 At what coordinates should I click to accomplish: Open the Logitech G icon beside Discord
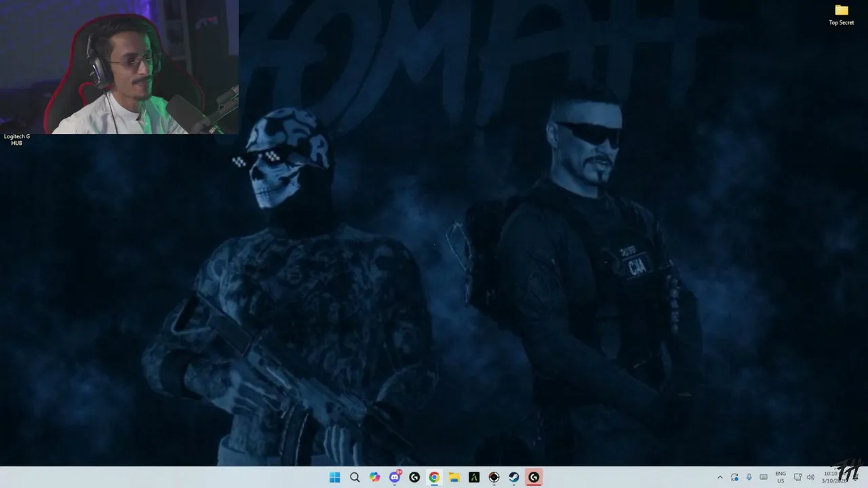(x=414, y=477)
